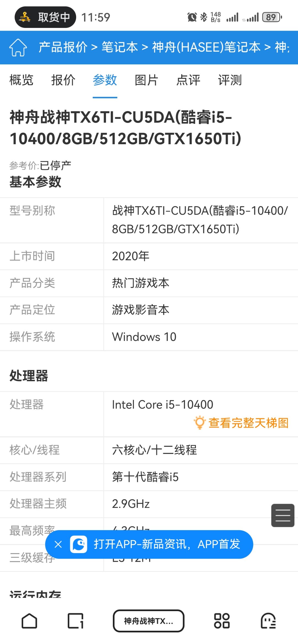Open 查看完整天梯图 link
The image size is (298, 644).
pos(248,423)
